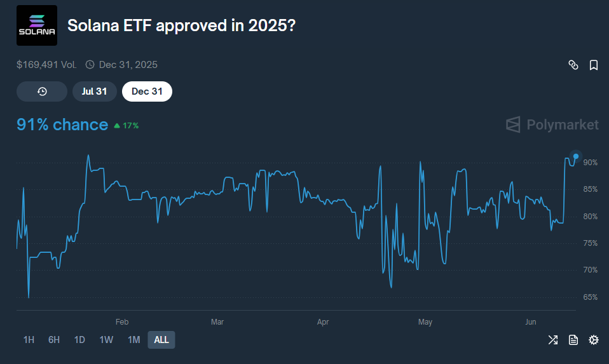609x364 pixels.
Task: Choose the ALL time range
Action: [x=161, y=340]
